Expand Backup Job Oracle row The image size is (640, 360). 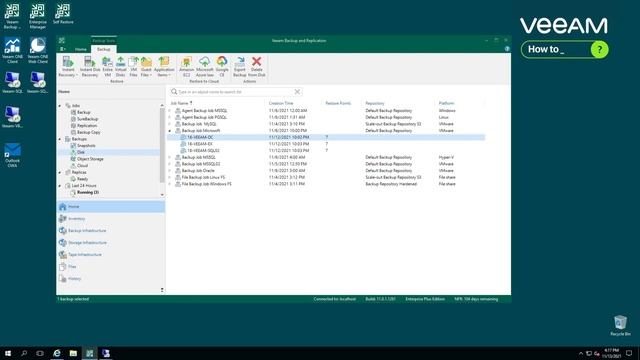[x=170, y=171]
